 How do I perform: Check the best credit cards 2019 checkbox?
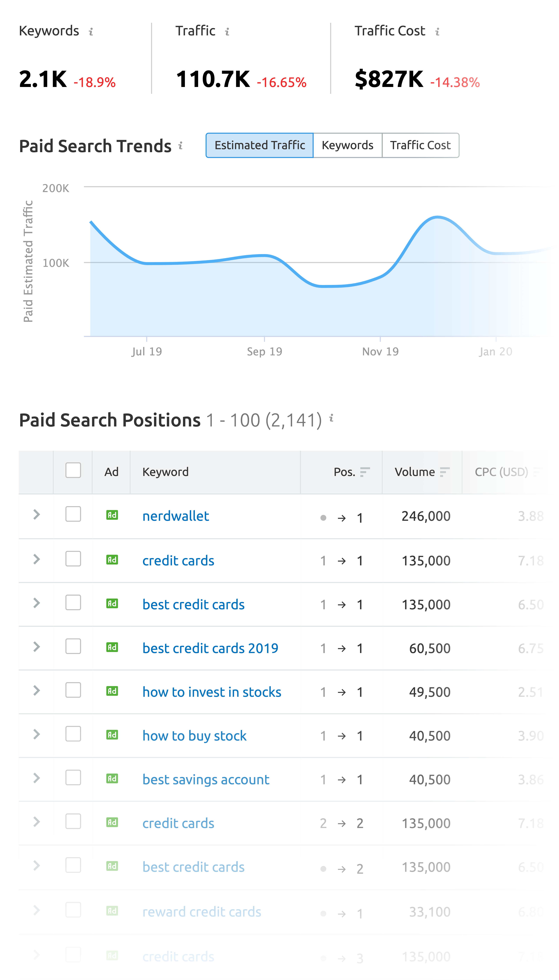(x=73, y=646)
